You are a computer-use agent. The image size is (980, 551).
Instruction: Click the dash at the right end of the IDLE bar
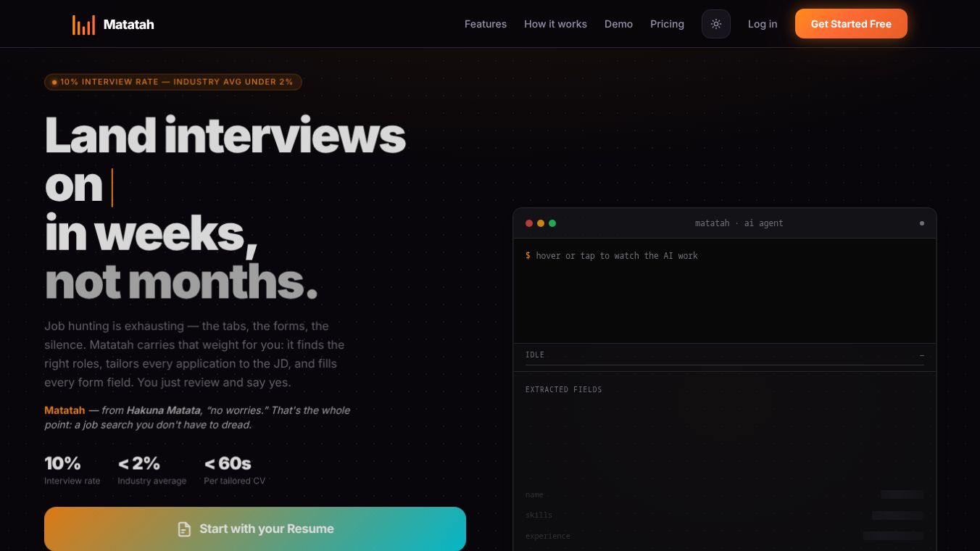922,355
